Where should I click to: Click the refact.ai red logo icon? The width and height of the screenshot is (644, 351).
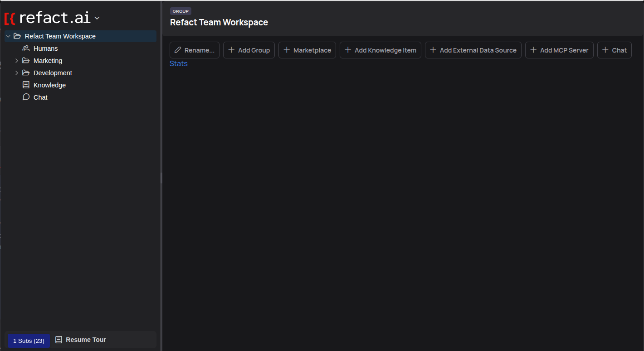point(10,19)
